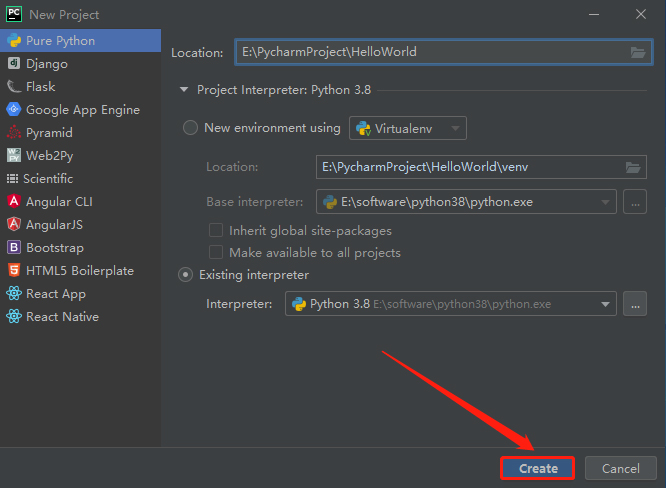The width and height of the screenshot is (666, 488).
Task: Open the Virtualenv environment dropdown
Action: pos(408,128)
